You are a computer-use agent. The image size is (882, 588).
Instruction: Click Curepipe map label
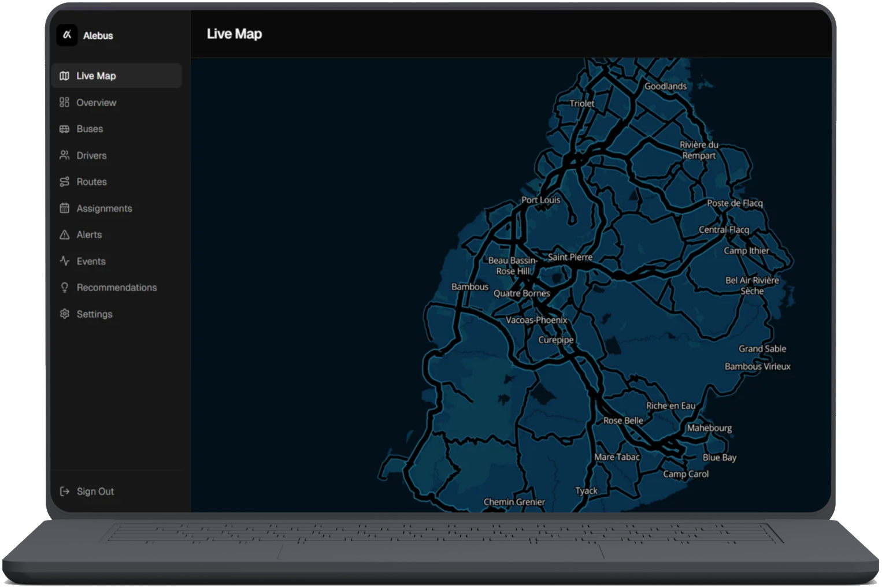pyautogui.click(x=556, y=340)
